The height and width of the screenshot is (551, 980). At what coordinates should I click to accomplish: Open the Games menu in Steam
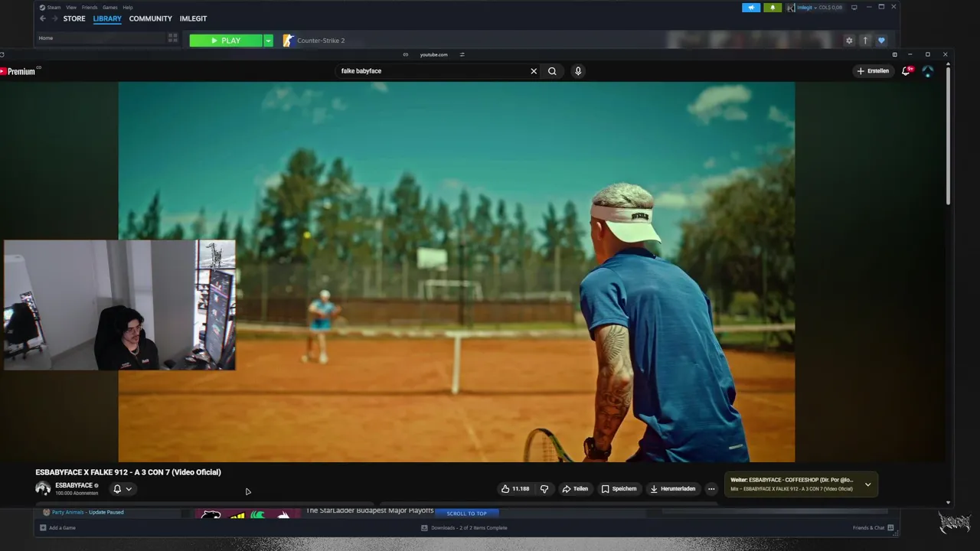tap(110, 8)
